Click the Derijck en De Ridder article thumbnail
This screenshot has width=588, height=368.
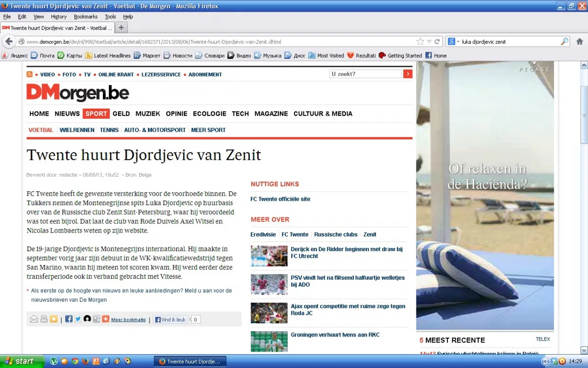(269, 256)
